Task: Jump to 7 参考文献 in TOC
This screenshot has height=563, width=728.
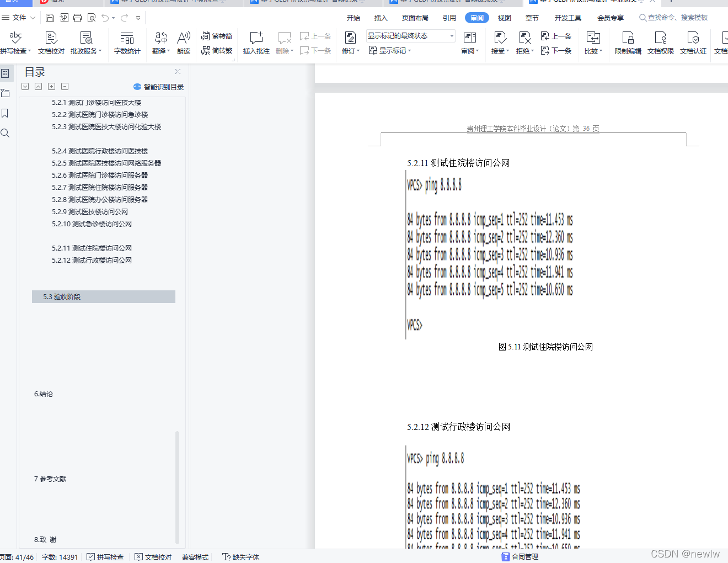Action: click(x=50, y=479)
